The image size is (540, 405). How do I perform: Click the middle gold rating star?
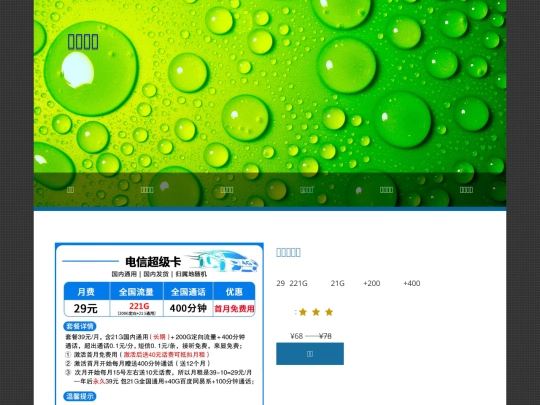(316, 312)
